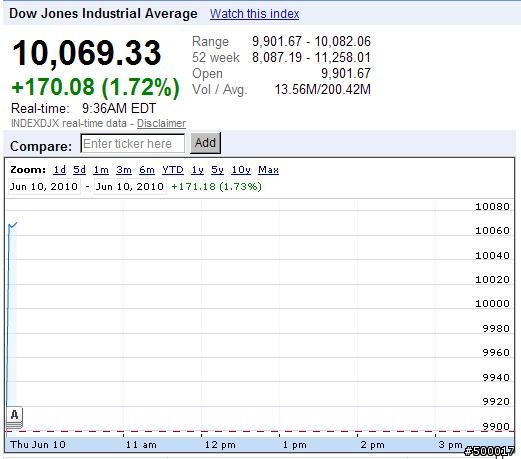Set chart zoom to 10y
The height and width of the screenshot is (459, 521).
241,170
